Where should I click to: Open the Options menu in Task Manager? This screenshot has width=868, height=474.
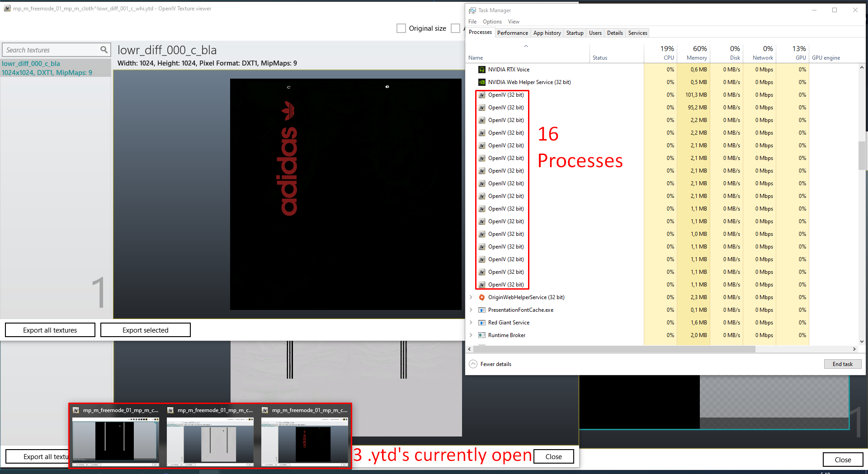point(492,22)
